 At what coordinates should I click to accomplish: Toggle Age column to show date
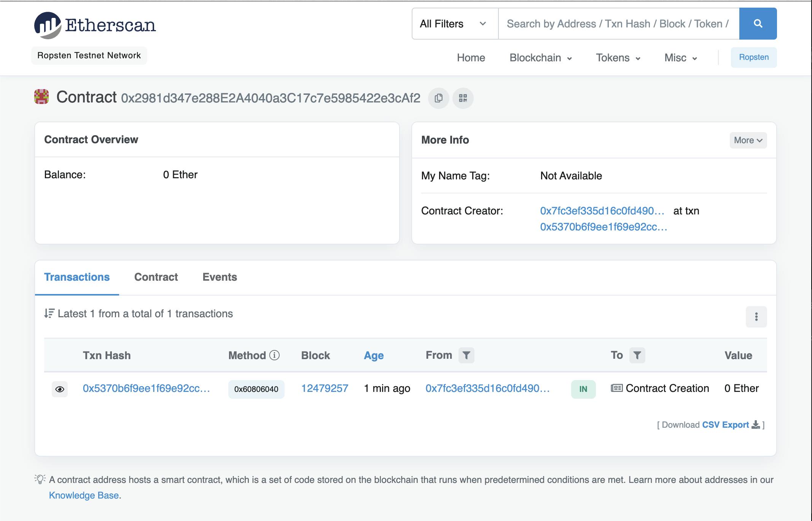click(373, 355)
